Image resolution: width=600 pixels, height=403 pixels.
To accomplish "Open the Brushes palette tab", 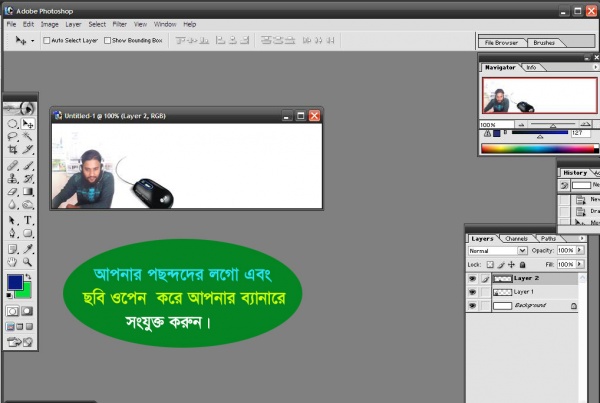I will (544, 43).
